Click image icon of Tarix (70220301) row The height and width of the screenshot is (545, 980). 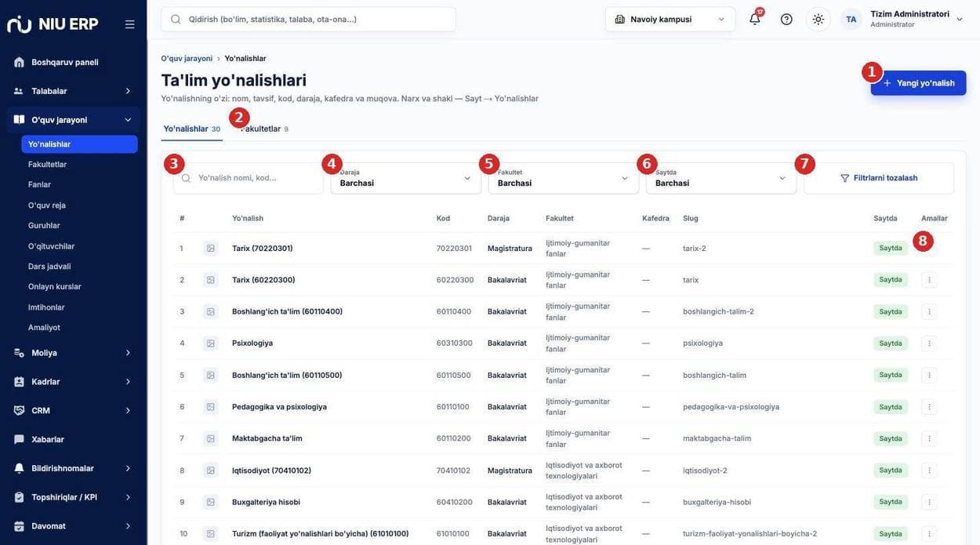pyautogui.click(x=210, y=249)
